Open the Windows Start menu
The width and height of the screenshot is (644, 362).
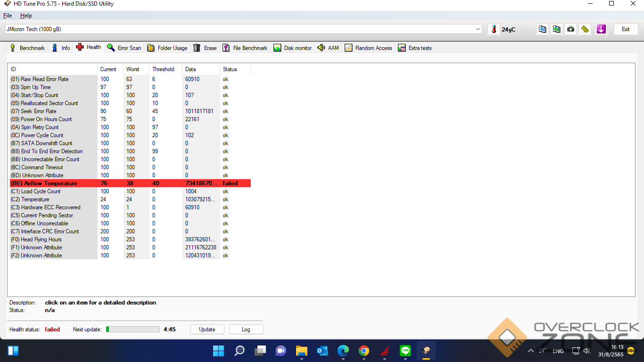(218, 351)
